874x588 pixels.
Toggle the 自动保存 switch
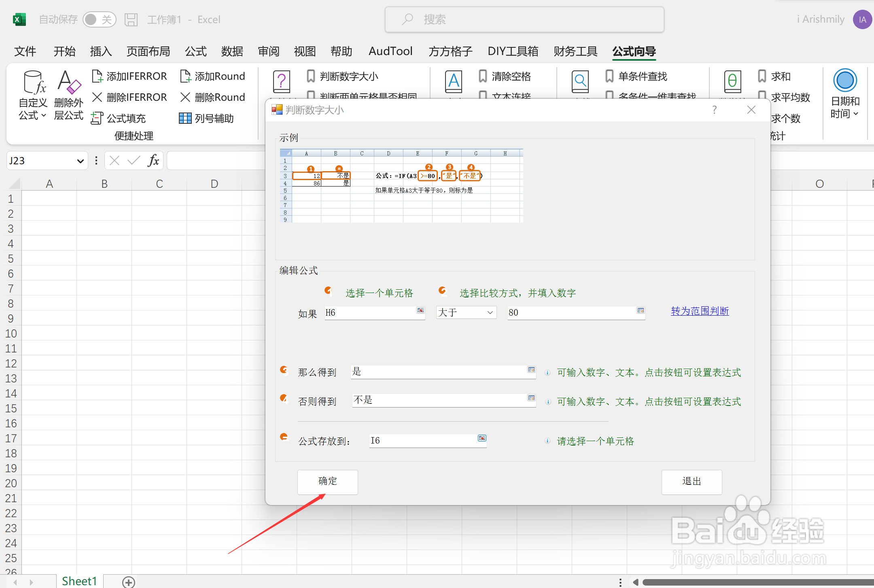click(x=99, y=19)
